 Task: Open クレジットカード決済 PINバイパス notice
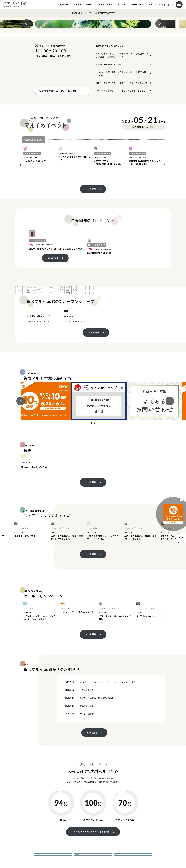[123, 55]
